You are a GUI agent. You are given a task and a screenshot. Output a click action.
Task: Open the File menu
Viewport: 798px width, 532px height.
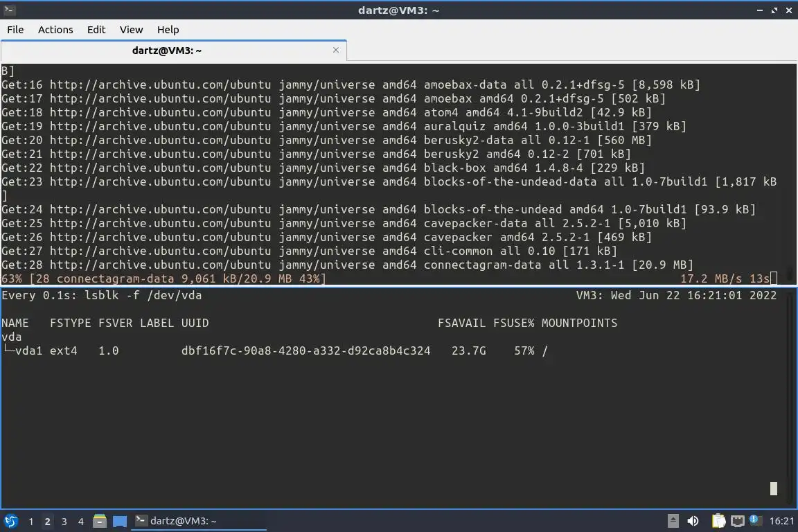coord(15,30)
